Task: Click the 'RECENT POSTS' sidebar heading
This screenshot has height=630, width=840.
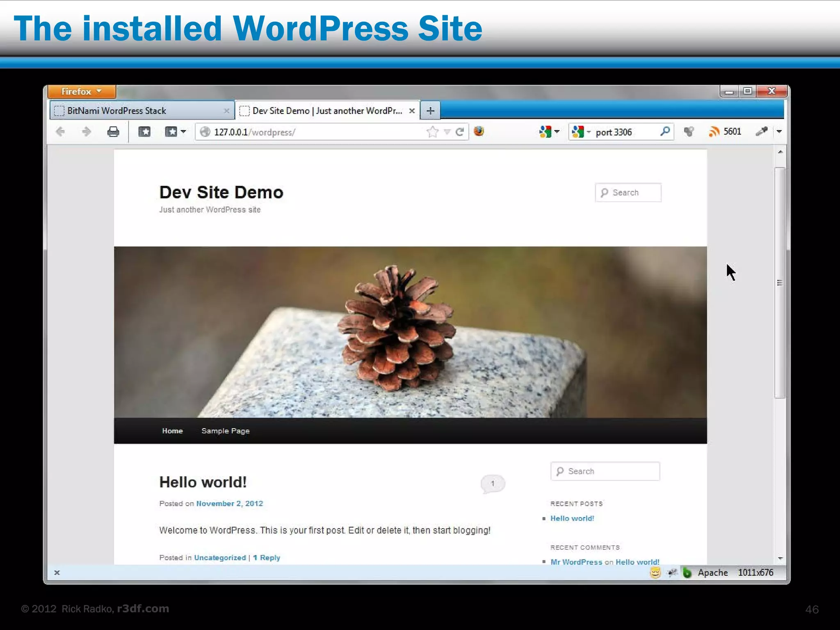Action: point(576,504)
